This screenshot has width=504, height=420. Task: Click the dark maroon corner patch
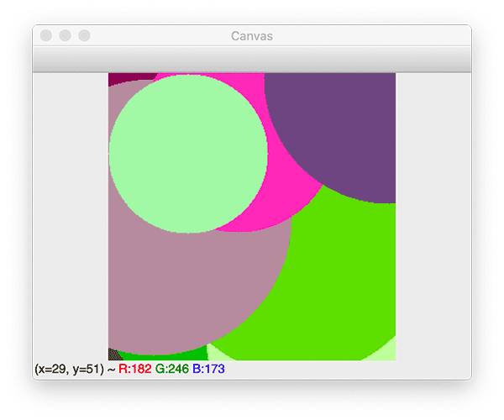click(x=129, y=77)
